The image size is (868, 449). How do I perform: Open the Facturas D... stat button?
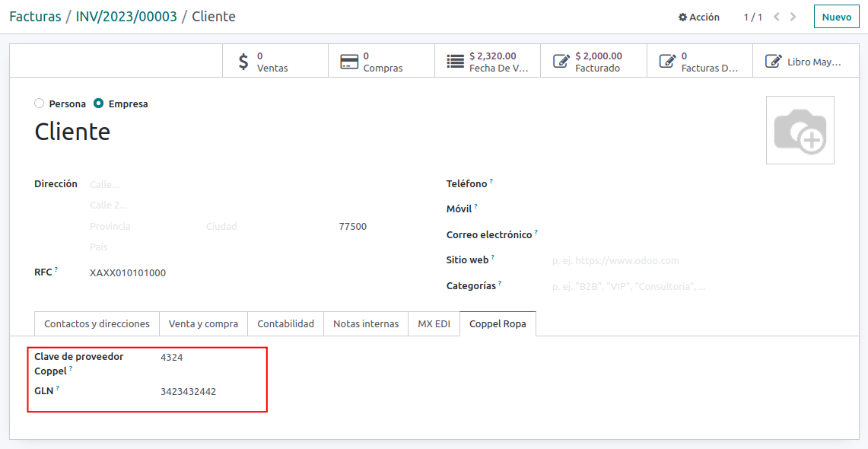pos(699,62)
